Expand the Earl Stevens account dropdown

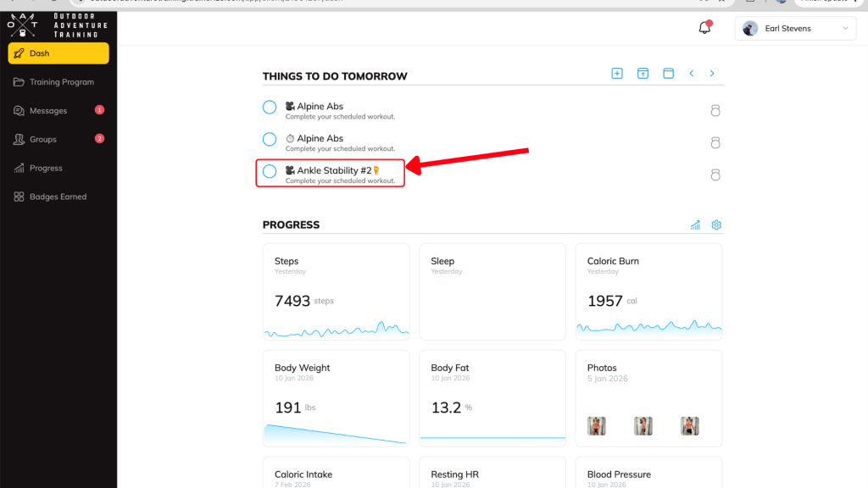pos(795,29)
